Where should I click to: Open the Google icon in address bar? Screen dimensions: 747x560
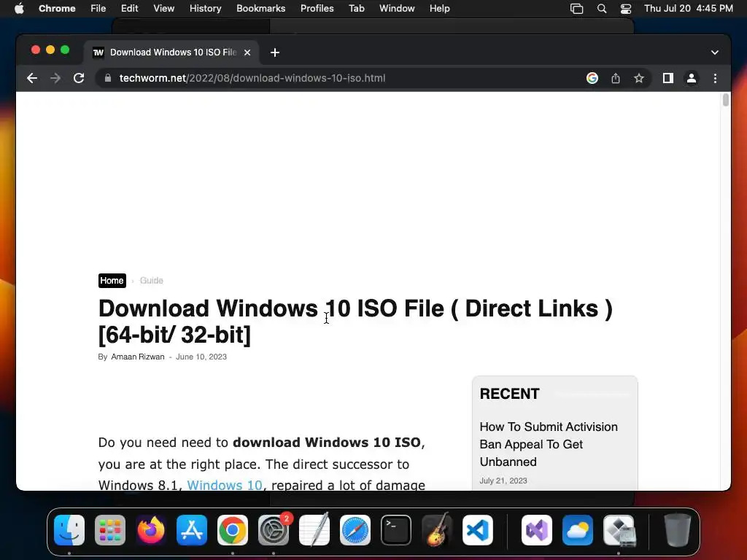pos(592,78)
